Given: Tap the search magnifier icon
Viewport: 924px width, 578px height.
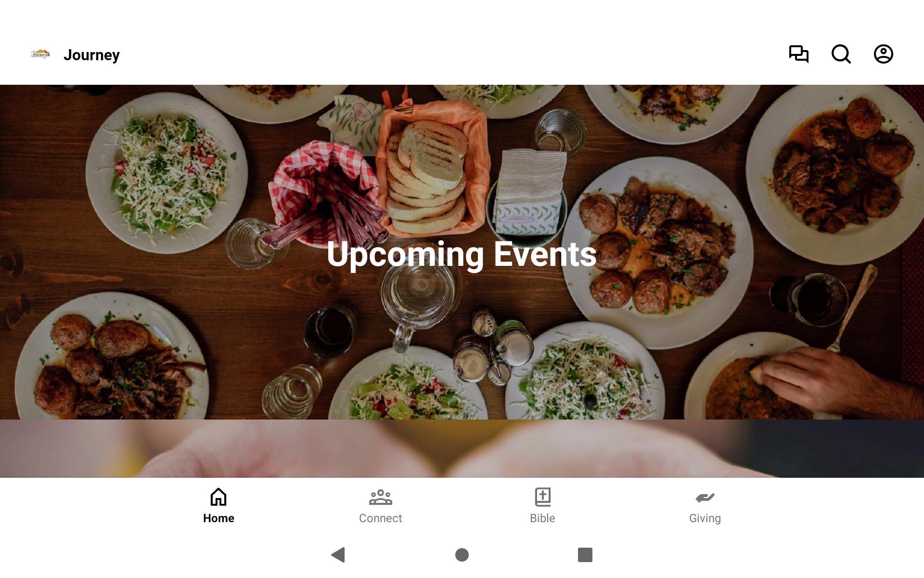Looking at the screenshot, I should point(841,54).
